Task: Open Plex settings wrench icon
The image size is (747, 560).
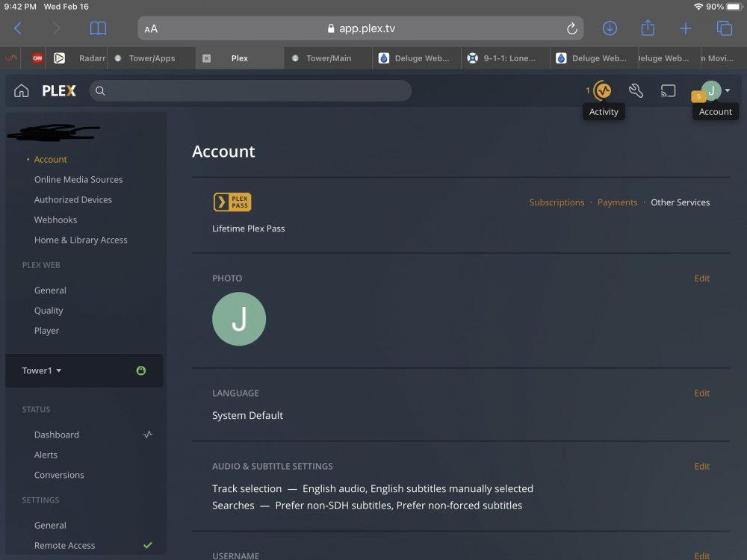Action: click(636, 90)
